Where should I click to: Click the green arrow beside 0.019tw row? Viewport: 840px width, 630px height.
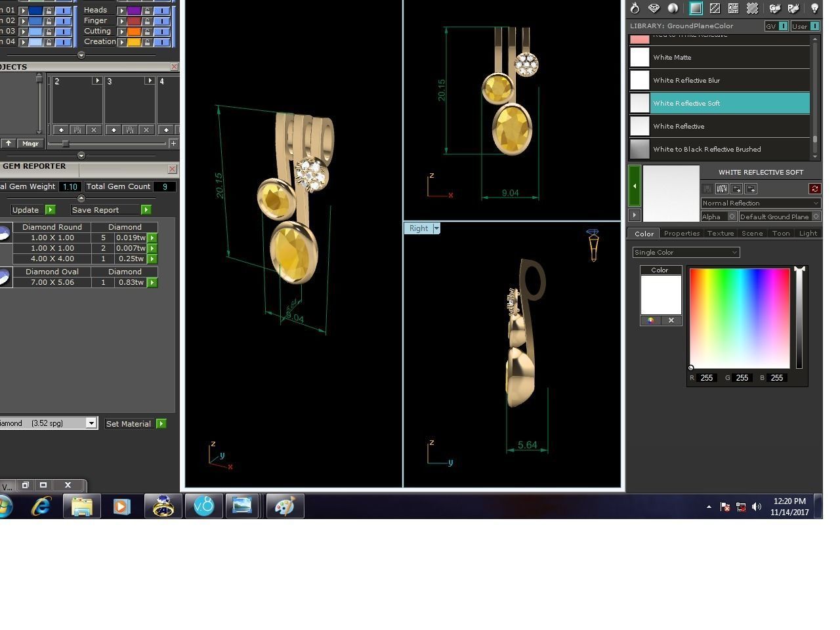tap(152, 238)
